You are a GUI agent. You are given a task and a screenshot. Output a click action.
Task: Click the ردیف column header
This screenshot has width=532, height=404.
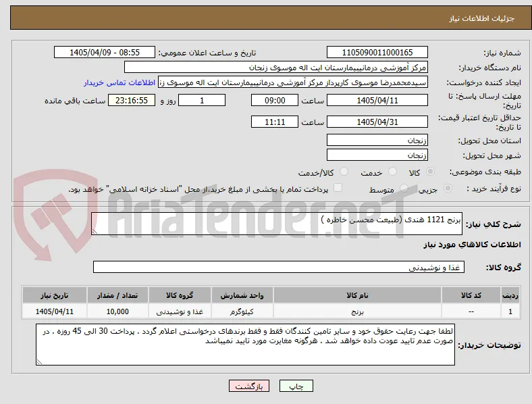tap(510, 295)
